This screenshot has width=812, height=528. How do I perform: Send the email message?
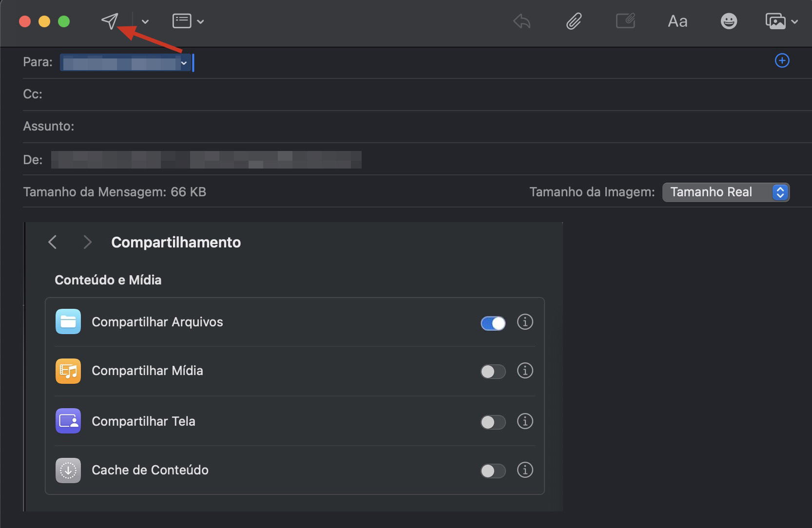click(x=110, y=21)
